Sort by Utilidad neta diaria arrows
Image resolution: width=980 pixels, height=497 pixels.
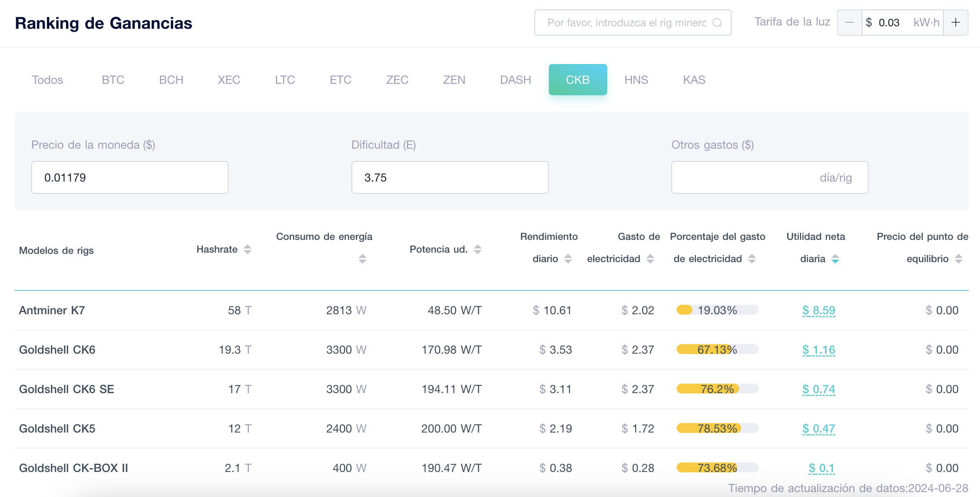(835, 259)
